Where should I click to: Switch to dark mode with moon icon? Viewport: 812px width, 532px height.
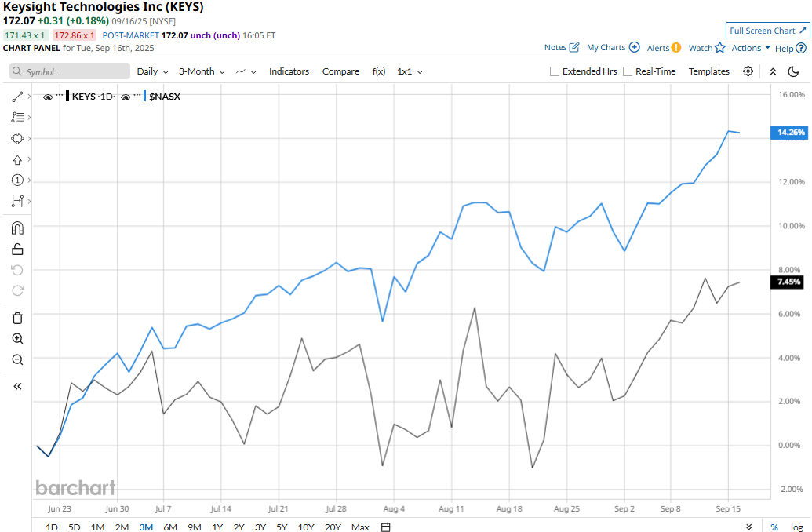coord(793,71)
